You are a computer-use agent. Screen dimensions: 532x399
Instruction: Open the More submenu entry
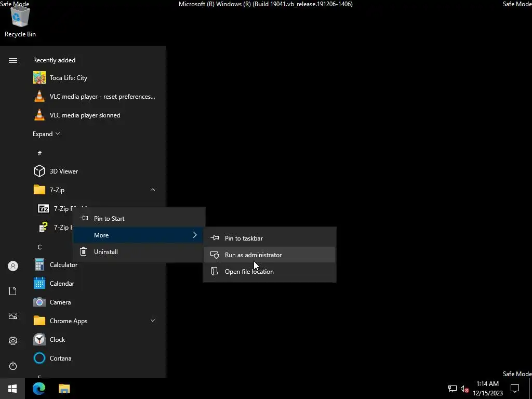click(139, 235)
